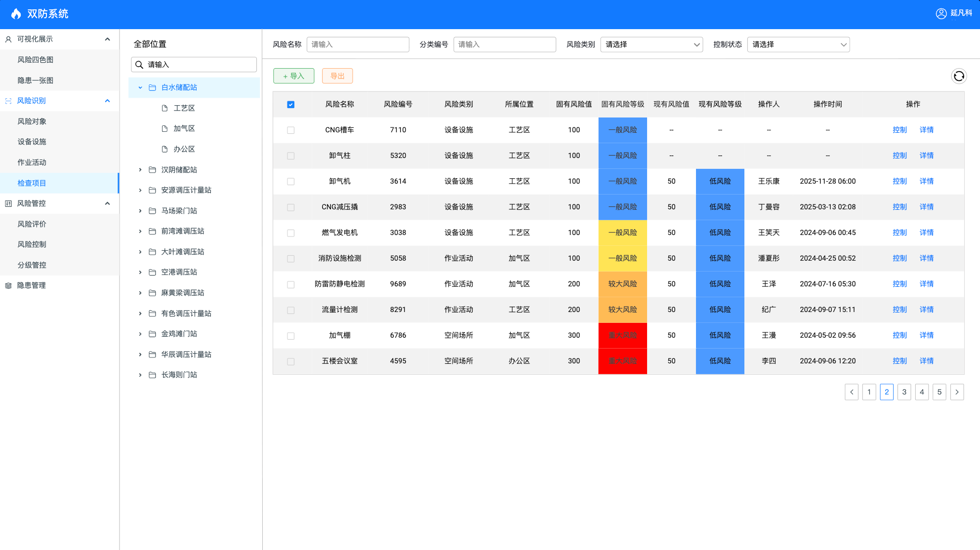Image resolution: width=980 pixels, height=550 pixels.
Task: Expand the 汉阴储配站 tree node
Action: 140,170
